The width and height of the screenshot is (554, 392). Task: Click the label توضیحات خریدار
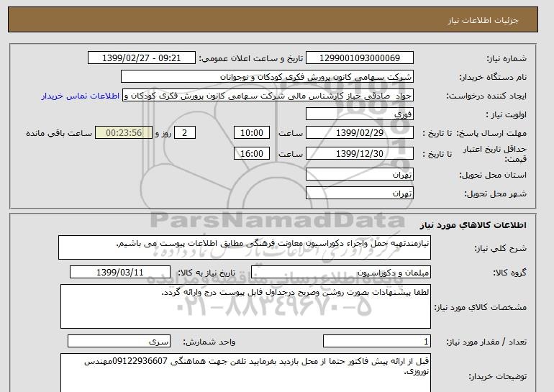497,376
